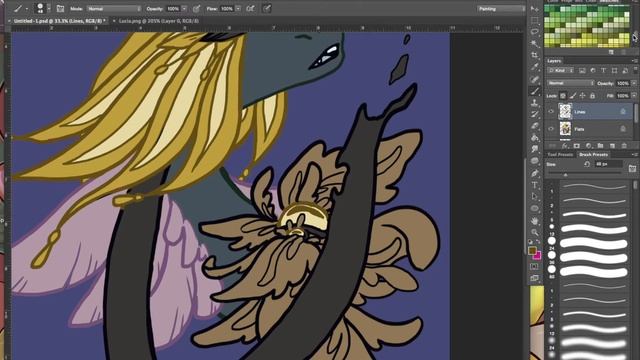Click the foreground color swatch
This screenshot has height=360, width=640.
(532, 251)
